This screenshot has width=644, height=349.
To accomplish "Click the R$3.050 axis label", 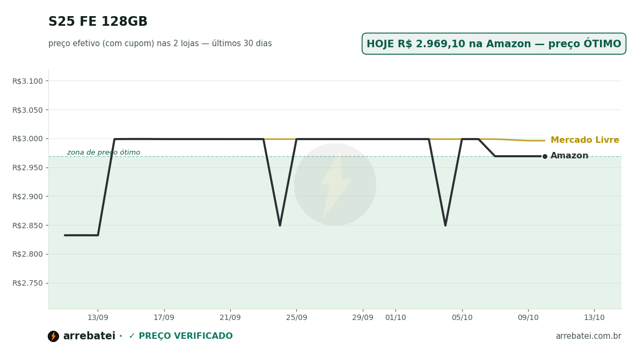I will (x=27, y=110).
